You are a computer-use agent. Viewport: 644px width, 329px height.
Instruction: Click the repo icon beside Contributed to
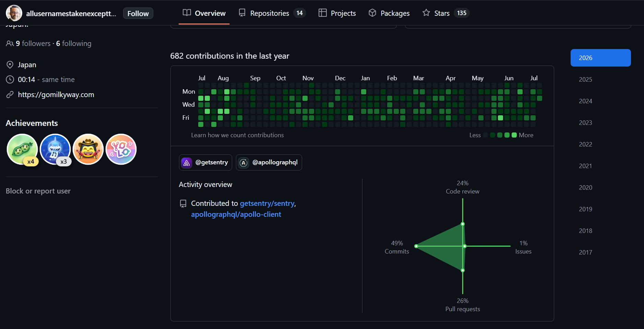pos(183,204)
